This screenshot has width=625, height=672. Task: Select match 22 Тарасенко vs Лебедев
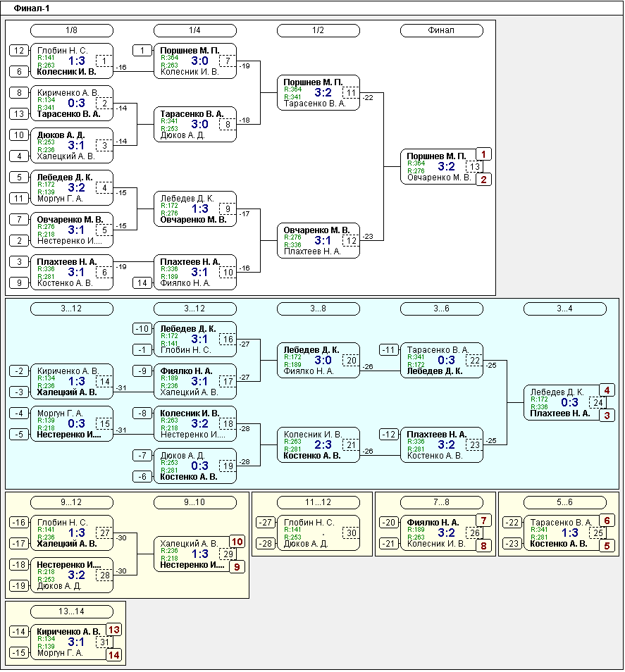[442, 361]
